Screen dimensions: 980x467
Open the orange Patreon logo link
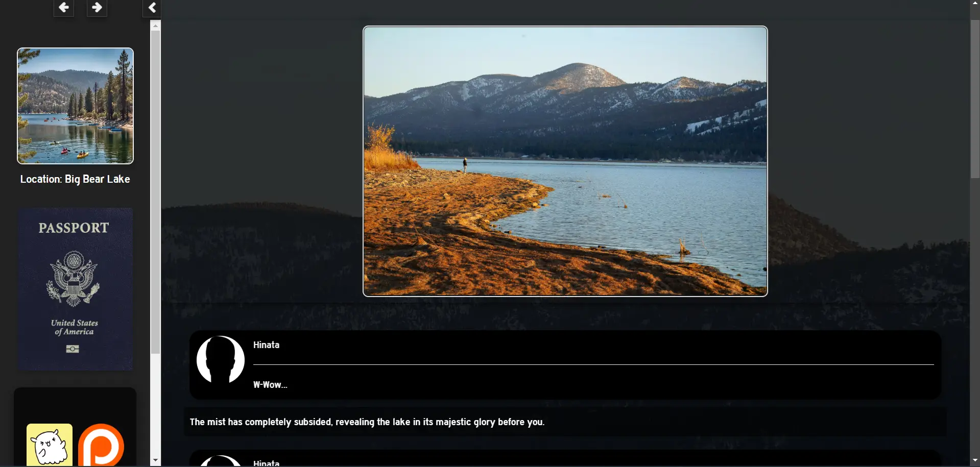pyautogui.click(x=101, y=445)
